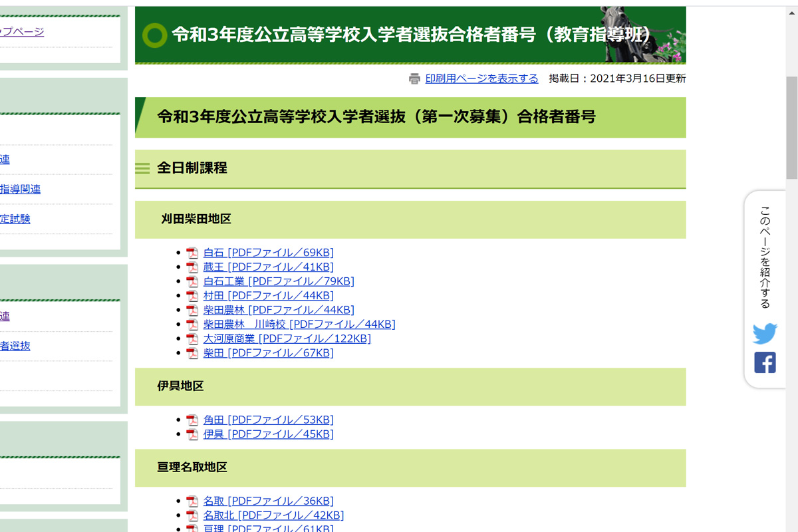The width and height of the screenshot is (798, 532).
Task: Select 者選抜 item in left sidebar
Action: [15, 346]
